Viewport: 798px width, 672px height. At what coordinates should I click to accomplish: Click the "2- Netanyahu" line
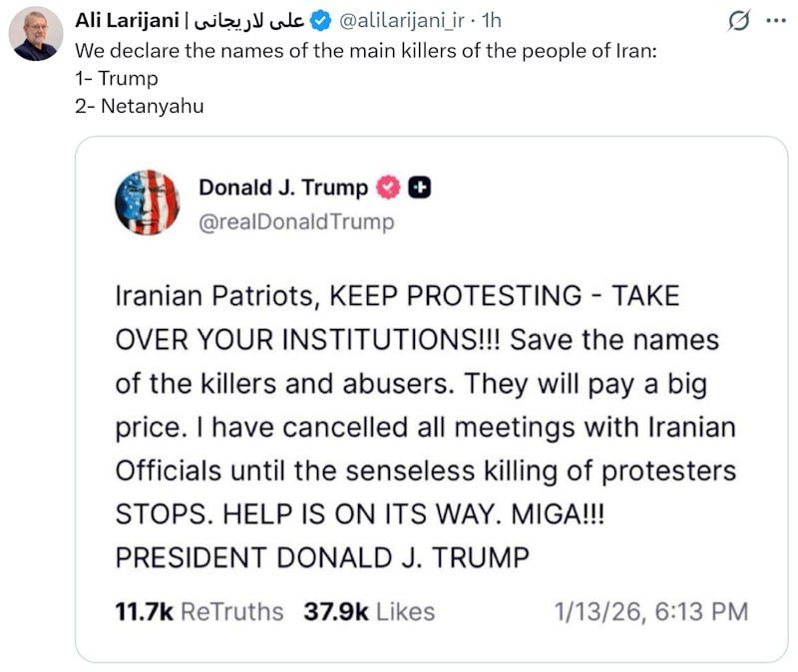138,106
